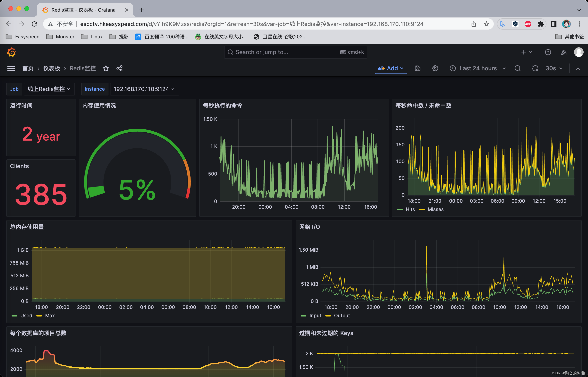Click the browser forward arrow
The height and width of the screenshot is (377, 588).
click(x=22, y=24)
